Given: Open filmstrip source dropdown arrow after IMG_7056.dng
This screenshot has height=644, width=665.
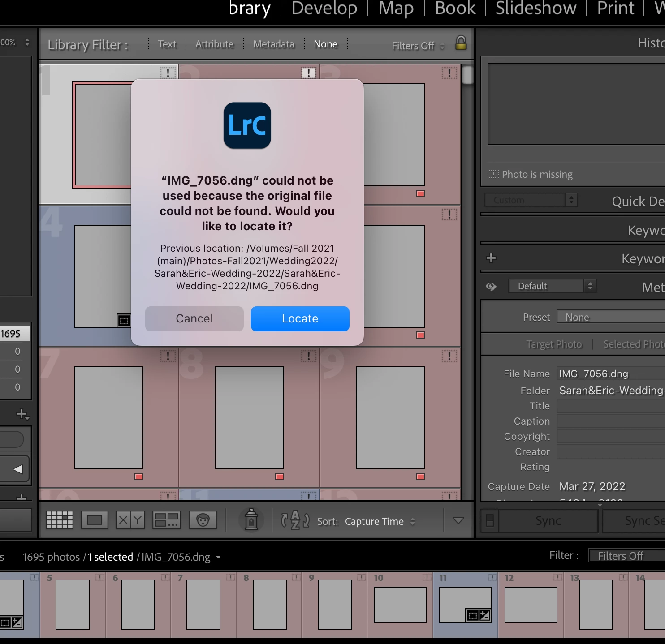Looking at the screenshot, I should coord(218,558).
